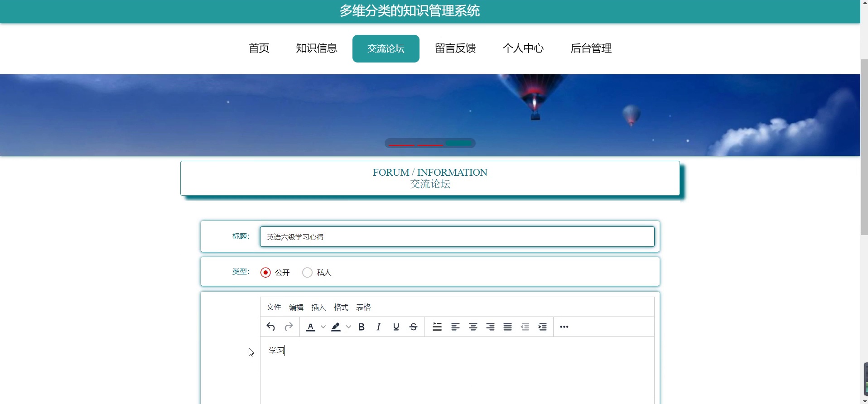Click the undo arrow in editor toolbar
The width and height of the screenshot is (868, 404).
(x=271, y=327)
